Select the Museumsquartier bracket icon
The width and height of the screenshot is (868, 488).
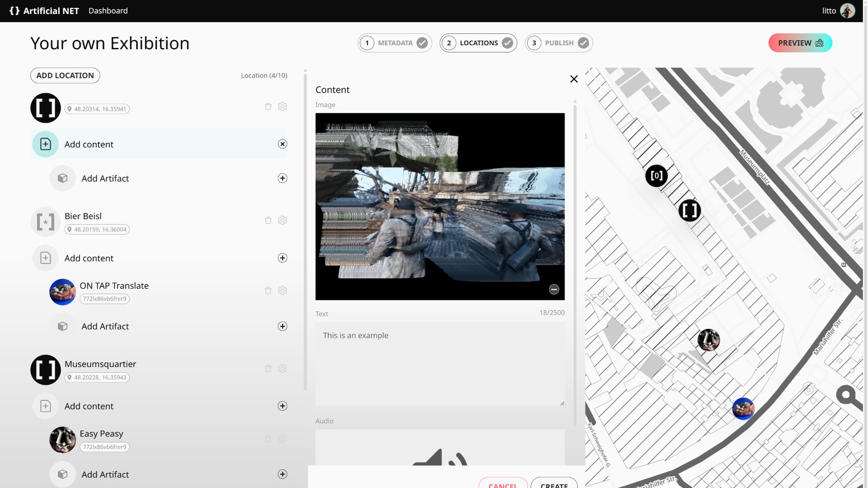[46, 370]
